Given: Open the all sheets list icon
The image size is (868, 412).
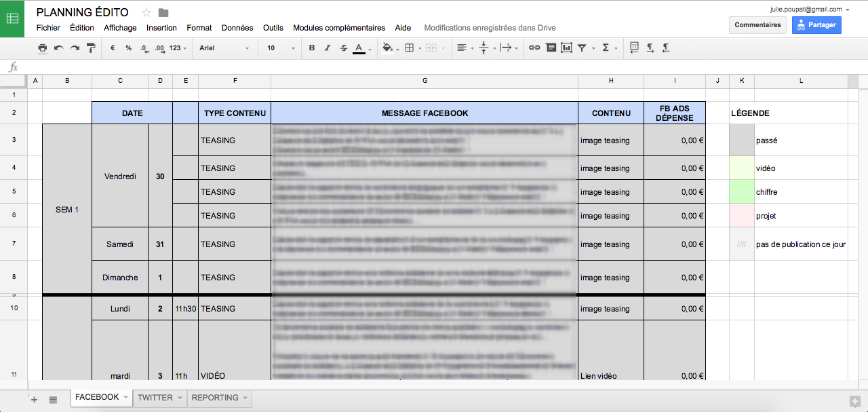Looking at the screenshot, I should point(53,400).
